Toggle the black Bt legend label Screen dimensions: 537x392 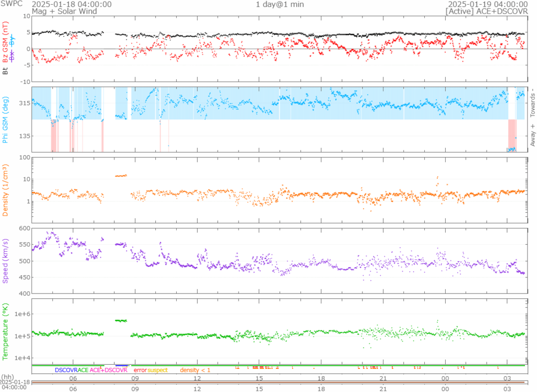click(7, 70)
